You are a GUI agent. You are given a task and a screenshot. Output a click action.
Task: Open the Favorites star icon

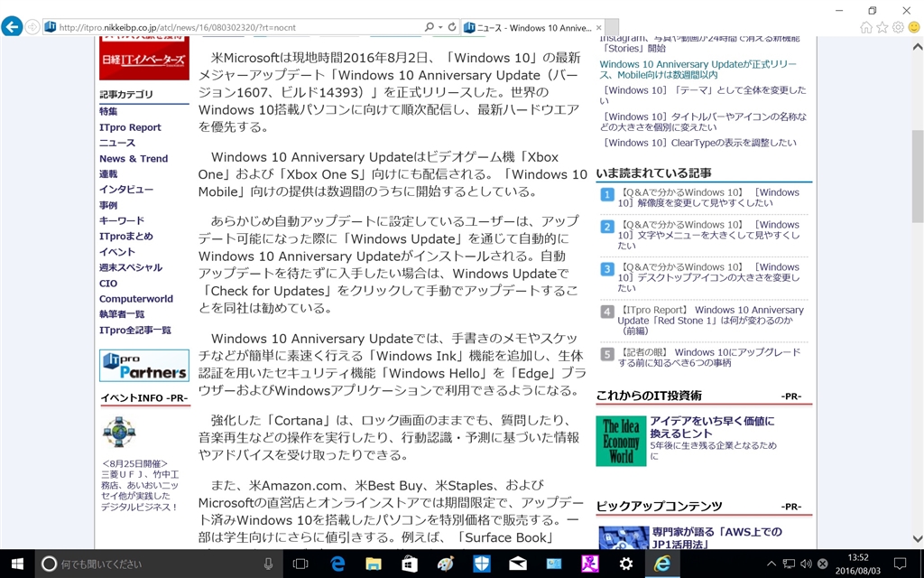click(x=882, y=27)
